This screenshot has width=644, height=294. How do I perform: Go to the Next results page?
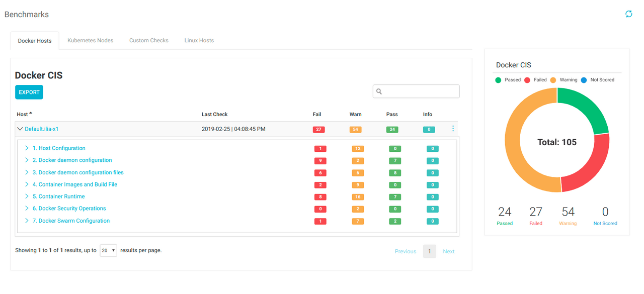(x=449, y=251)
